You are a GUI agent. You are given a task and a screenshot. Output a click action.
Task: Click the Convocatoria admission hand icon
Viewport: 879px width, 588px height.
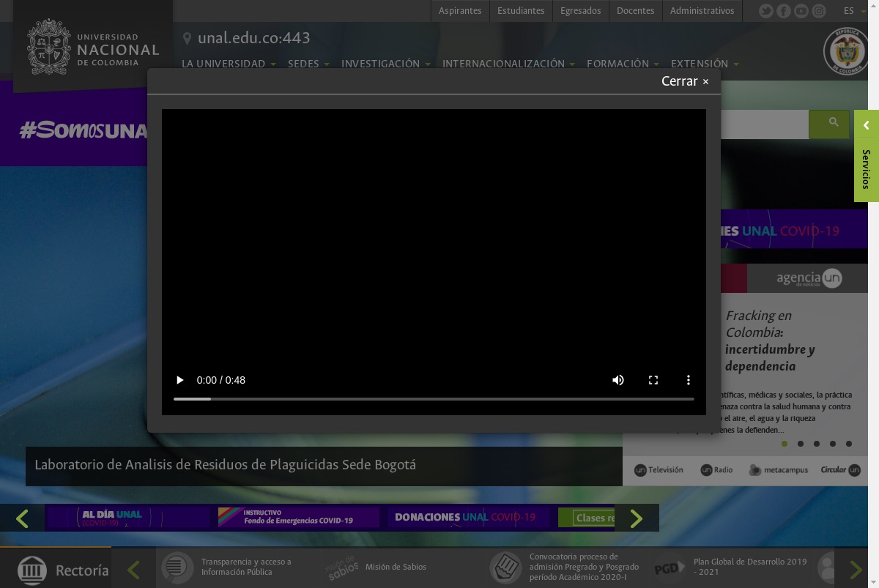(505, 567)
